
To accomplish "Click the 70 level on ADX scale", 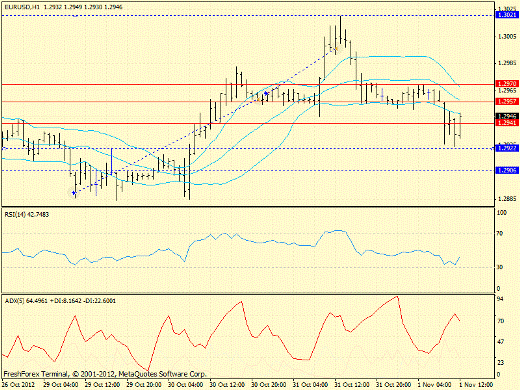I will [x=500, y=321].
